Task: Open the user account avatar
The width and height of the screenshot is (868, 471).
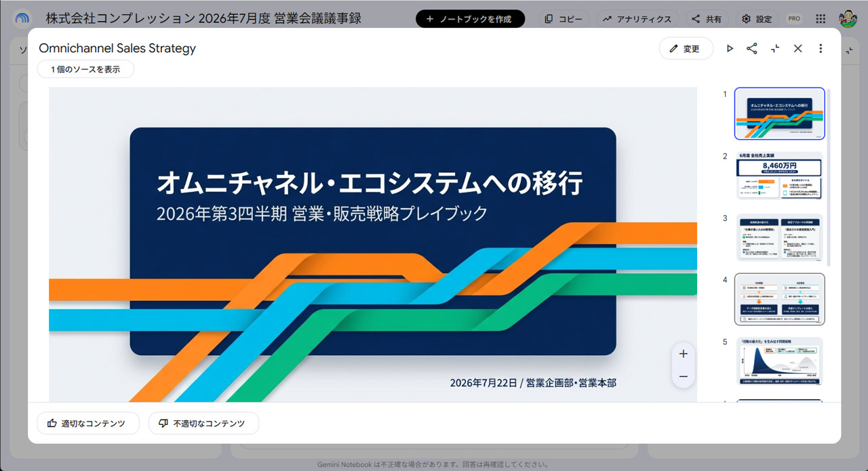Action: (848, 19)
